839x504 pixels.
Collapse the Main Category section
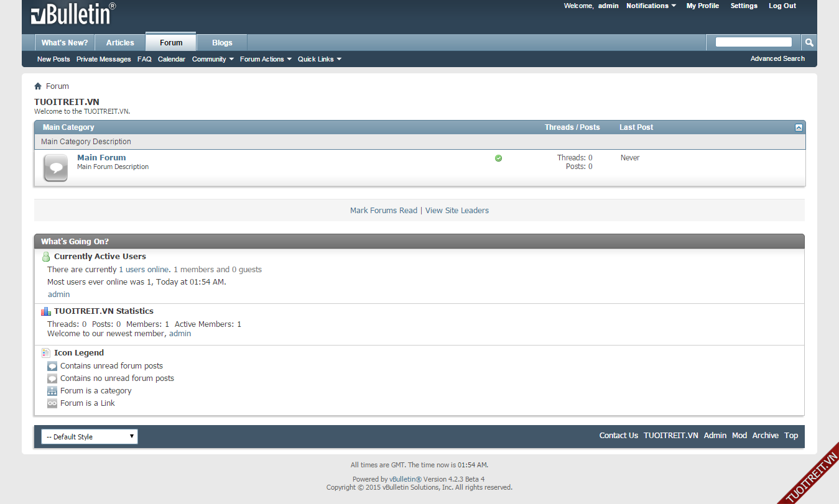click(799, 127)
